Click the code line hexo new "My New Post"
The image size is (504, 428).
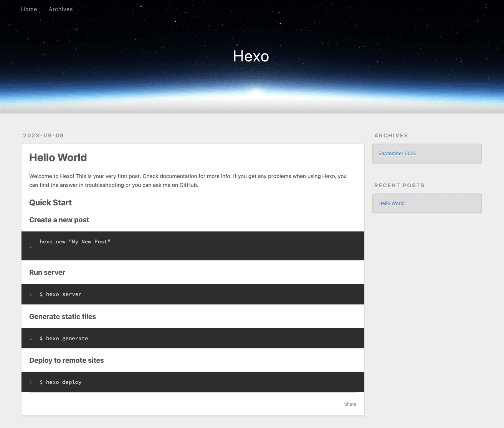[x=75, y=242]
